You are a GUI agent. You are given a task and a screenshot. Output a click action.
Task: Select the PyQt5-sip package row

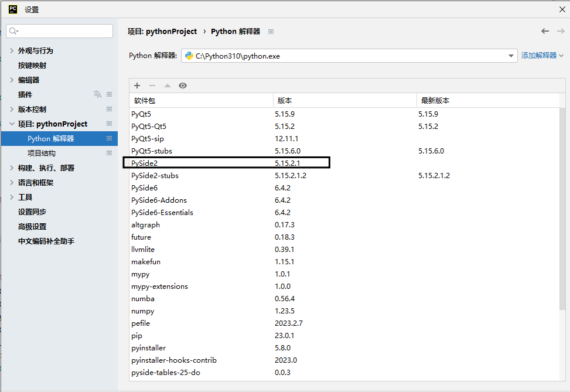click(x=344, y=138)
